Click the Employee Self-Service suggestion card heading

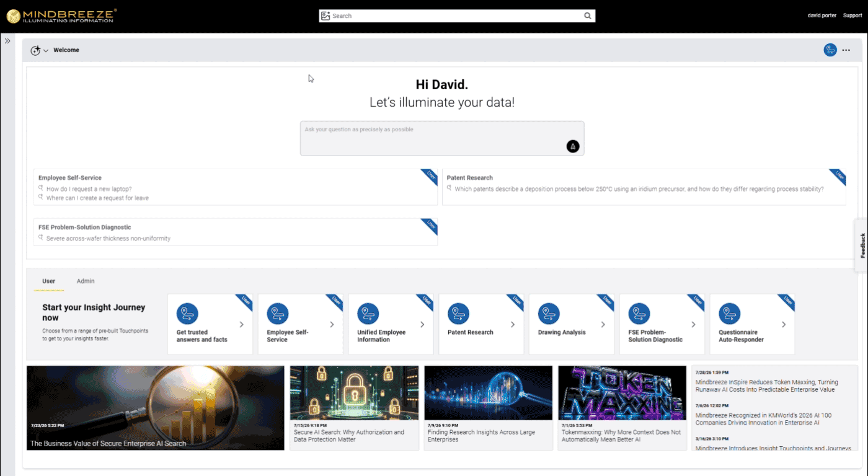pos(70,178)
